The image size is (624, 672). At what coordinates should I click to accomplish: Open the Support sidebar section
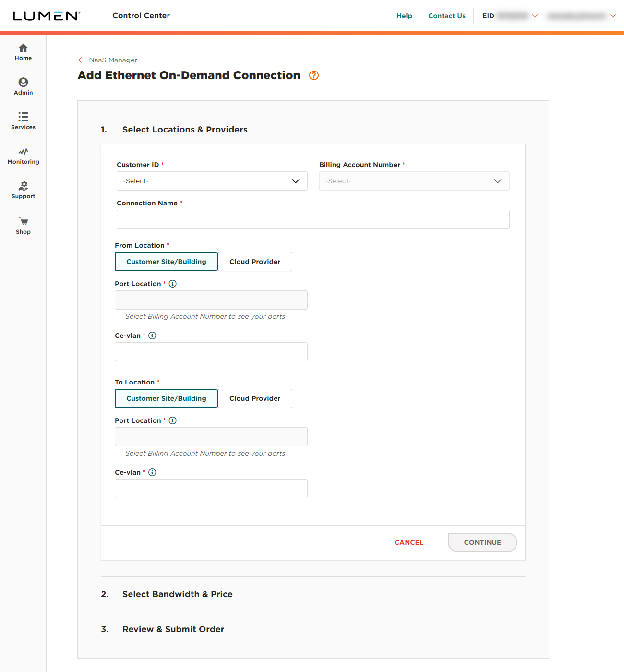tap(23, 191)
